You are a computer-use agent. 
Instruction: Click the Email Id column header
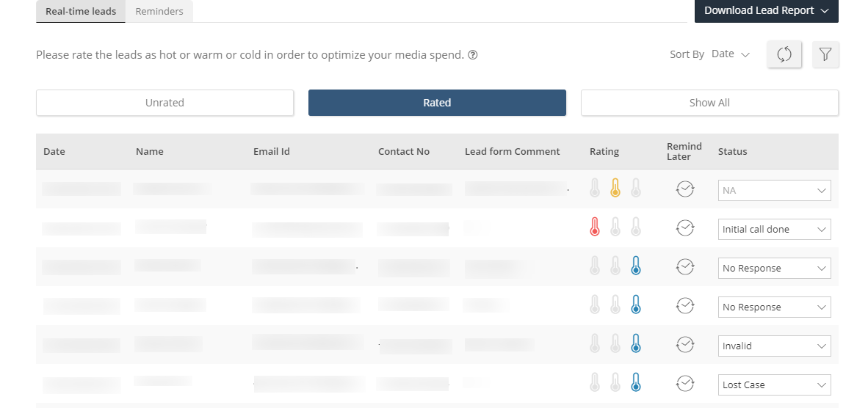(271, 151)
